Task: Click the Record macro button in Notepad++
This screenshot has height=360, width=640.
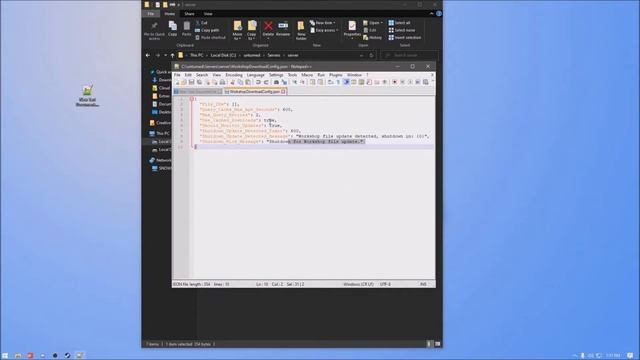Action: coord(395,82)
